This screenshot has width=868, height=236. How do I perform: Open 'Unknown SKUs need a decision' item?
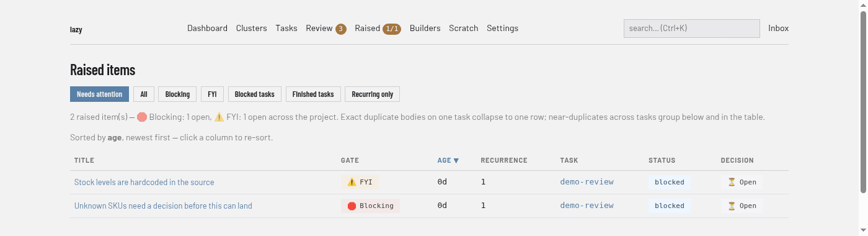click(x=163, y=206)
